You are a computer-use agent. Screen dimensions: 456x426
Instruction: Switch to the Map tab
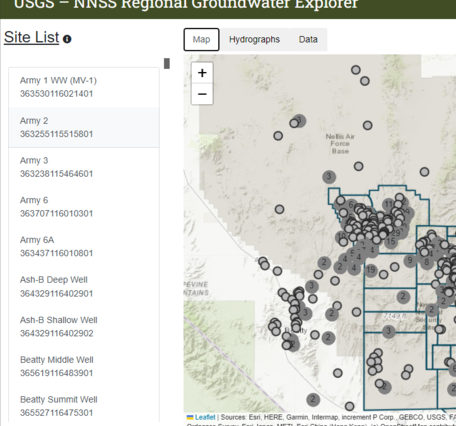click(x=201, y=40)
